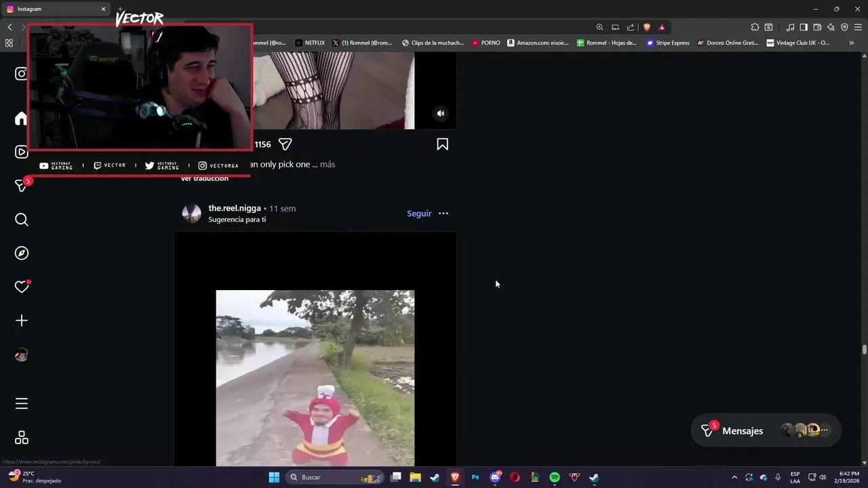This screenshot has height=488, width=868.
Task: Play the mascot reel video
Action: tap(315, 378)
